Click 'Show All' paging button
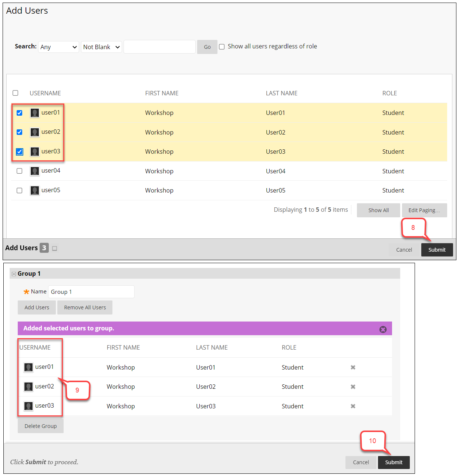Image resolution: width=459 pixels, height=476 pixels. (378, 210)
